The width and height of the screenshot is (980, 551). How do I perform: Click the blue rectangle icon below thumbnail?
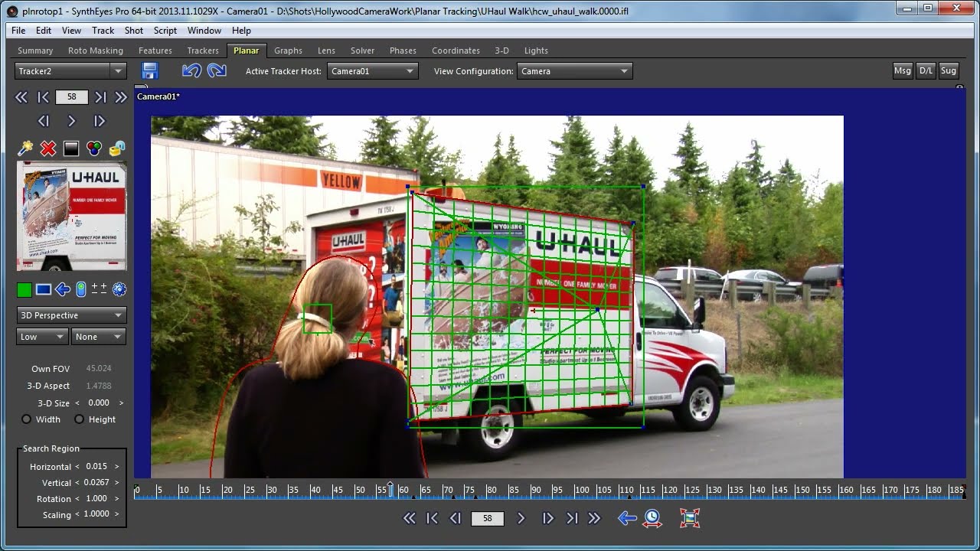click(44, 290)
